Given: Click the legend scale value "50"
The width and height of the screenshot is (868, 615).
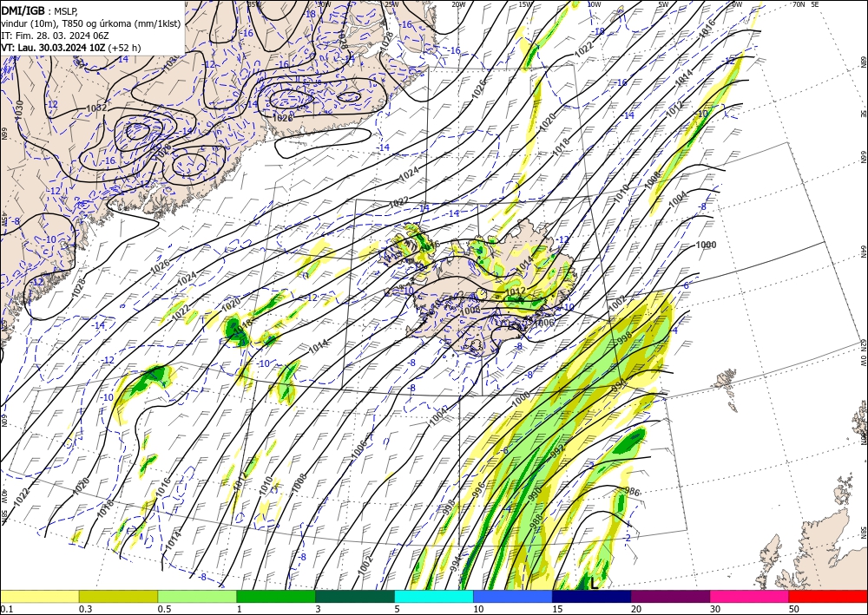Looking at the screenshot, I should click(795, 609).
